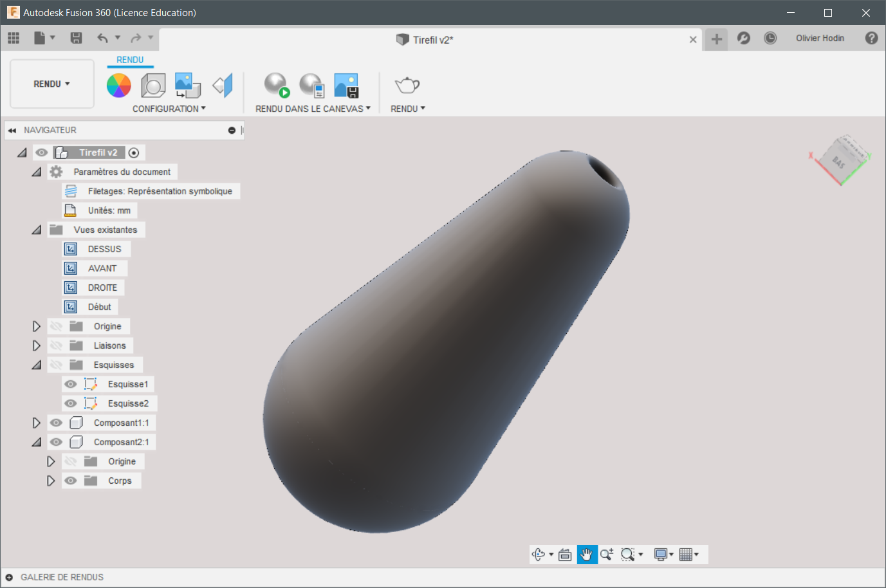The width and height of the screenshot is (886, 588).
Task: Launch the teapot Render tool
Action: pos(407,85)
